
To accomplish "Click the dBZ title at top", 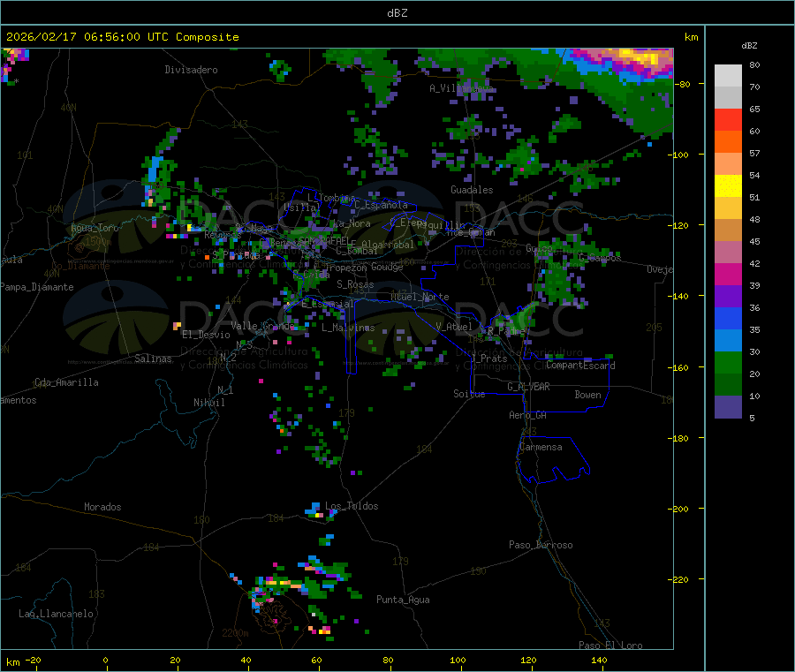I will (397, 13).
